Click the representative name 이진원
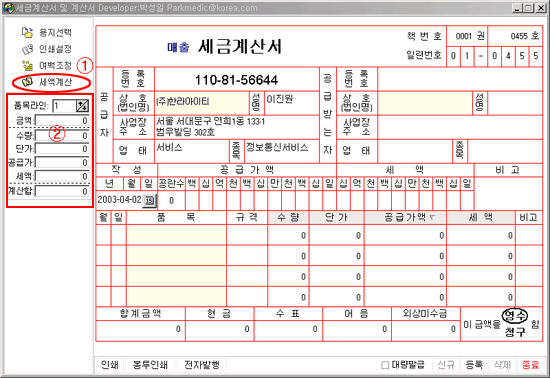This screenshot has height=378, width=550. (280, 99)
